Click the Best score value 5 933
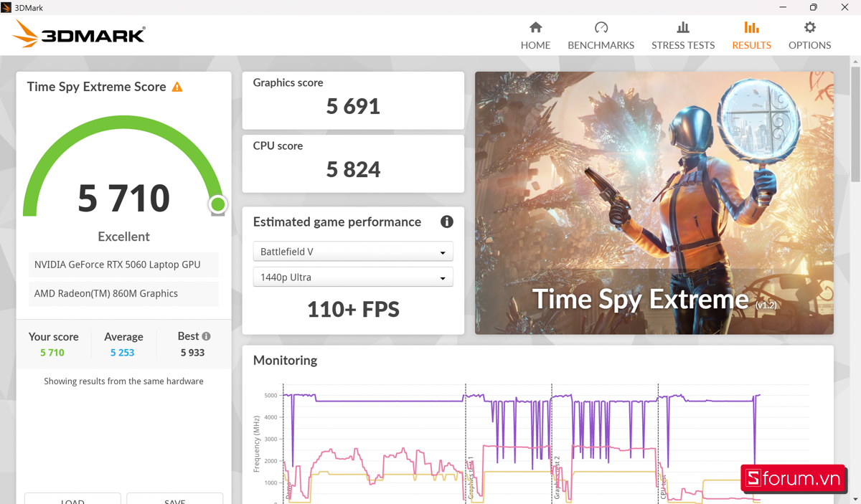 pyautogui.click(x=192, y=353)
